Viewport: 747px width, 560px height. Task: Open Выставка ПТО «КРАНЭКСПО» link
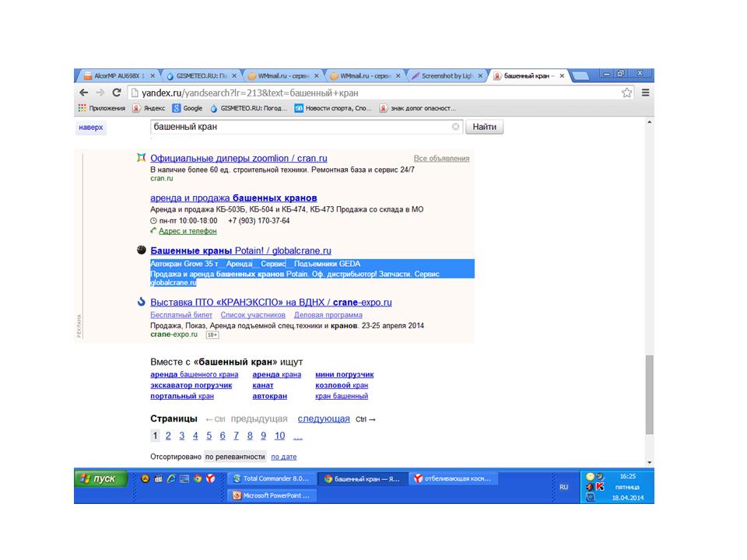click(271, 302)
